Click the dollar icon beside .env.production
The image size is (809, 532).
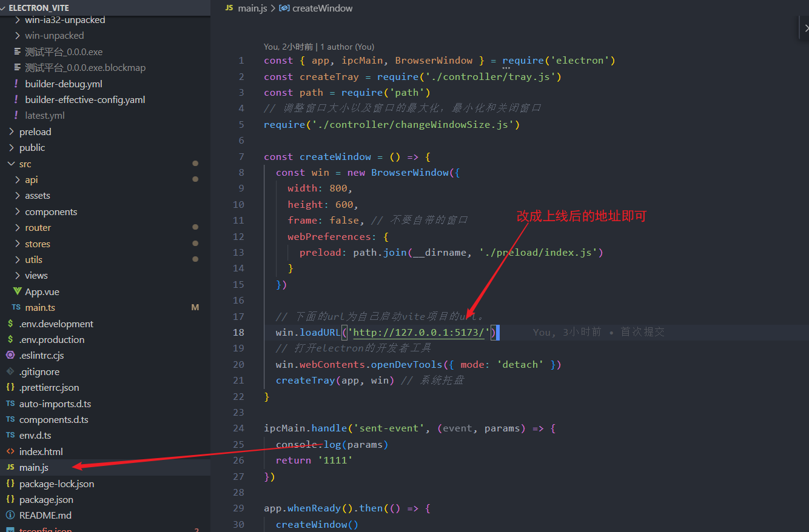tap(10, 340)
